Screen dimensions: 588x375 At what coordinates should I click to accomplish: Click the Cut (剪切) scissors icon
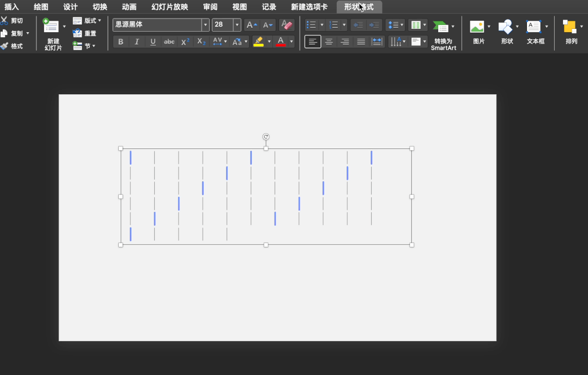pos(4,21)
